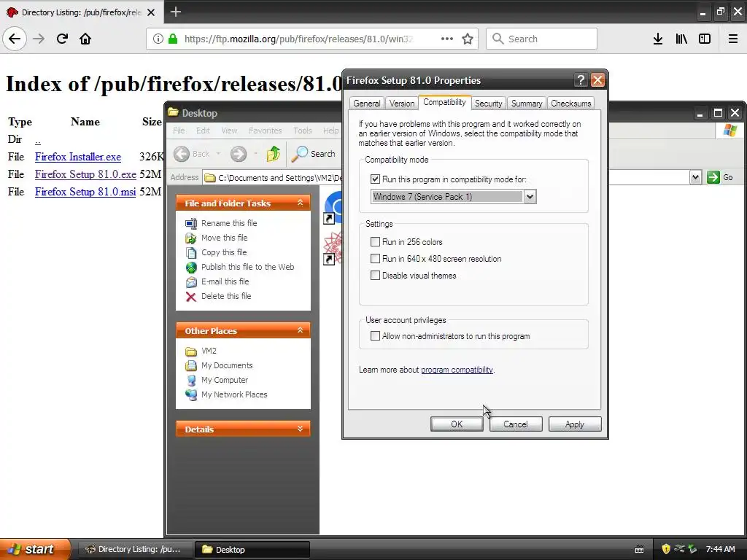This screenshot has width=747, height=560.
Task: Click the keyboard icon in the taskbar
Action: click(639, 550)
